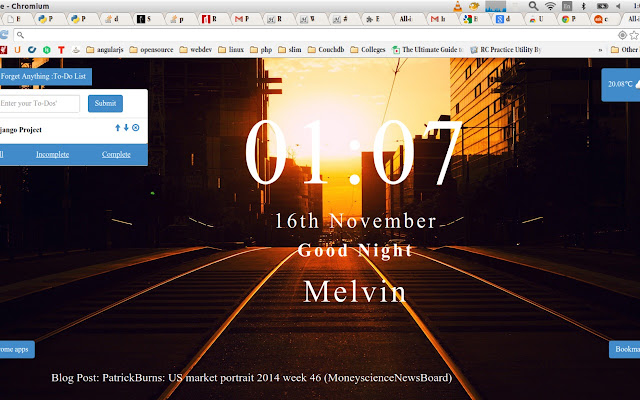
Task: Expand the webdev bookmark folder
Action: click(196, 50)
